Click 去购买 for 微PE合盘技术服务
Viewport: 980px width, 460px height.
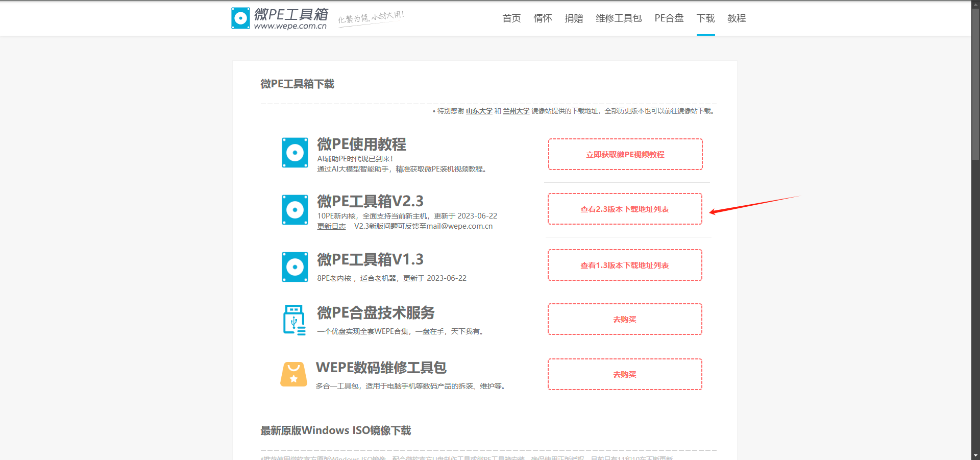click(625, 319)
